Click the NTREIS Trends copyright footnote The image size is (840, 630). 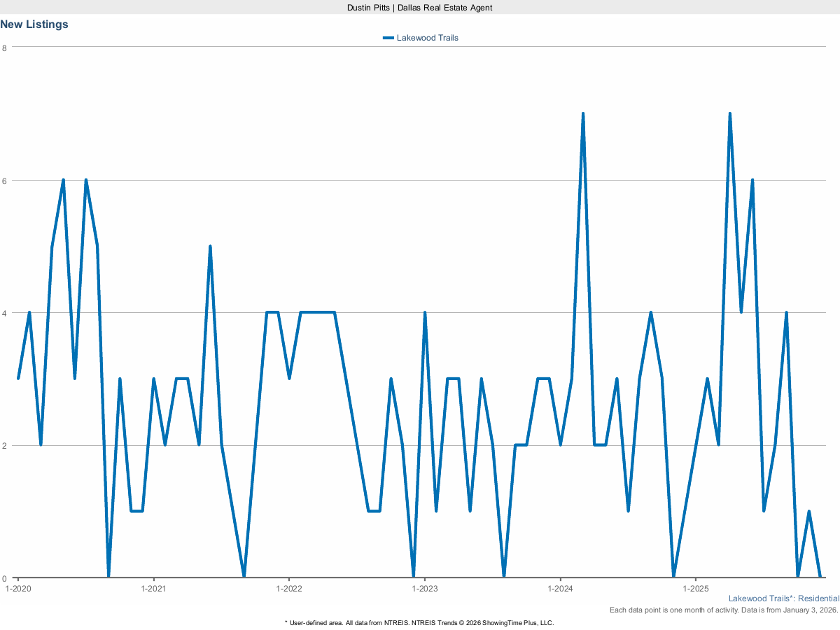click(419, 622)
